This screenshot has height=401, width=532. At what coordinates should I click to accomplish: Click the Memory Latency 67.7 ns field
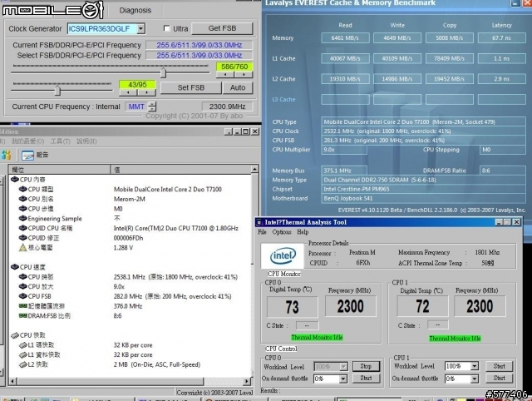tap(501, 38)
